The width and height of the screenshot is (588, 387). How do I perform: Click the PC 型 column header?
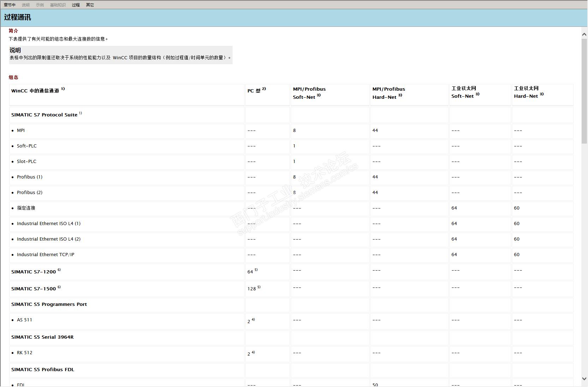point(257,90)
